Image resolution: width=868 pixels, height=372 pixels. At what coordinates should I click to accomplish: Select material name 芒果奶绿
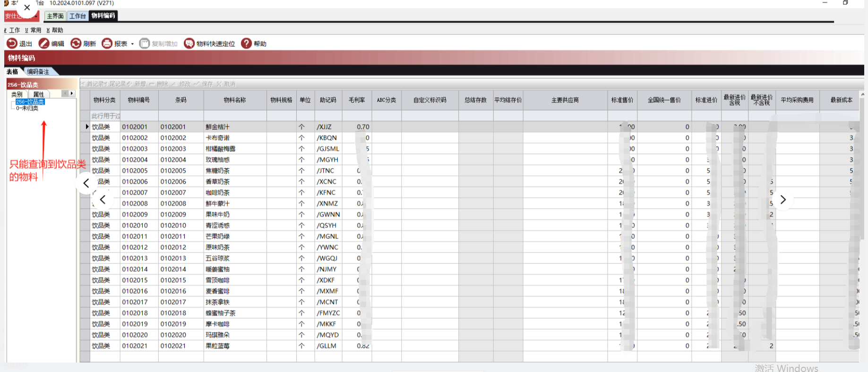tap(218, 237)
